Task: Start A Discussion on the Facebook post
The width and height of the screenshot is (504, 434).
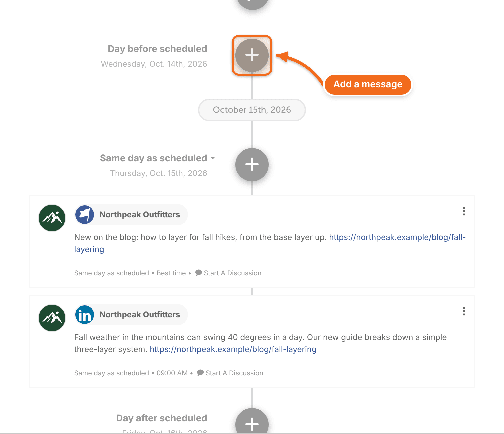Action: 228,273
